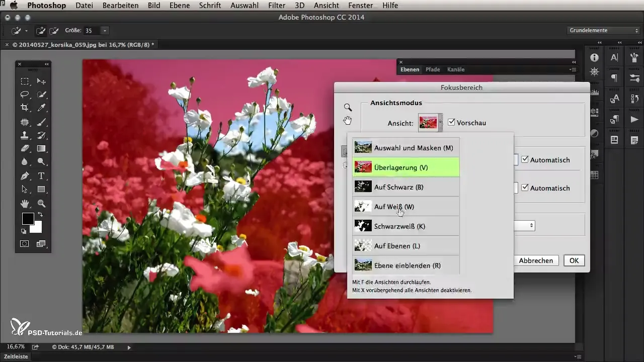Select the Brush tool
Viewport: 644px width, 362px height.
click(x=41, y=122)
